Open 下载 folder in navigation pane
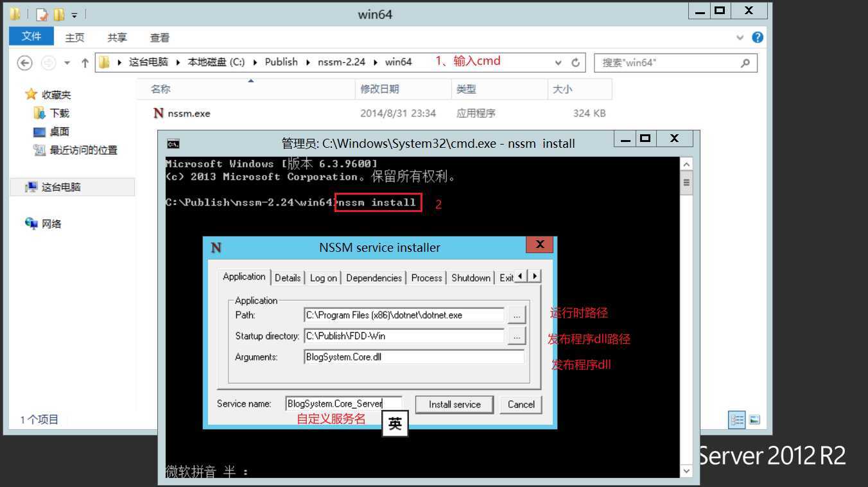The height and width of the screenshot is (487, 868). pos(59,113)
